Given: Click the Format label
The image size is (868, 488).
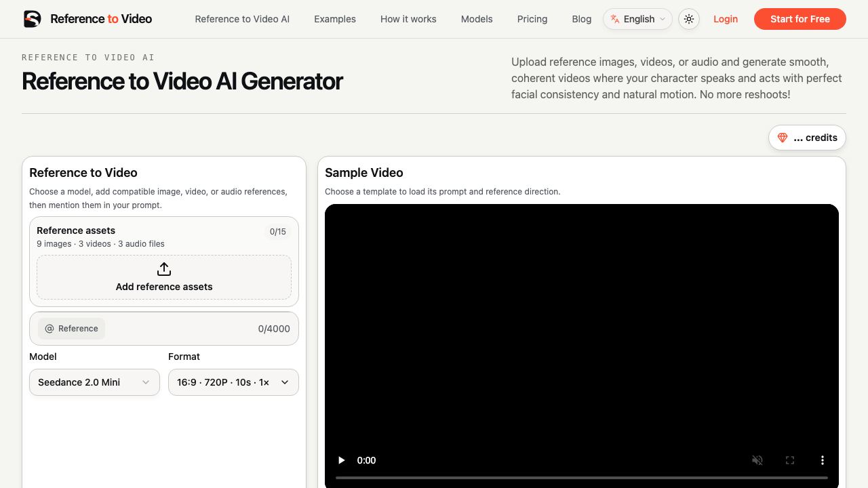Looking at the screenshot, I should click(x=184, y=357).
